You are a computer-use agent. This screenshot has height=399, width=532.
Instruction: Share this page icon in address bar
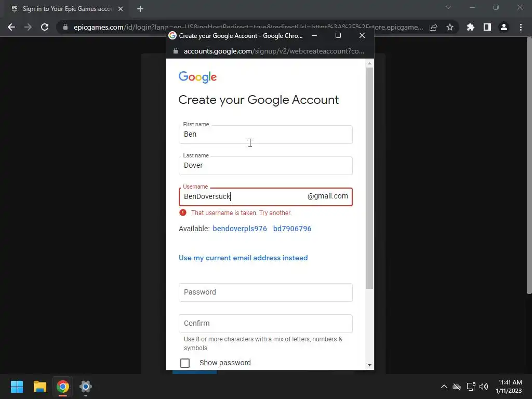coord(433,27)
